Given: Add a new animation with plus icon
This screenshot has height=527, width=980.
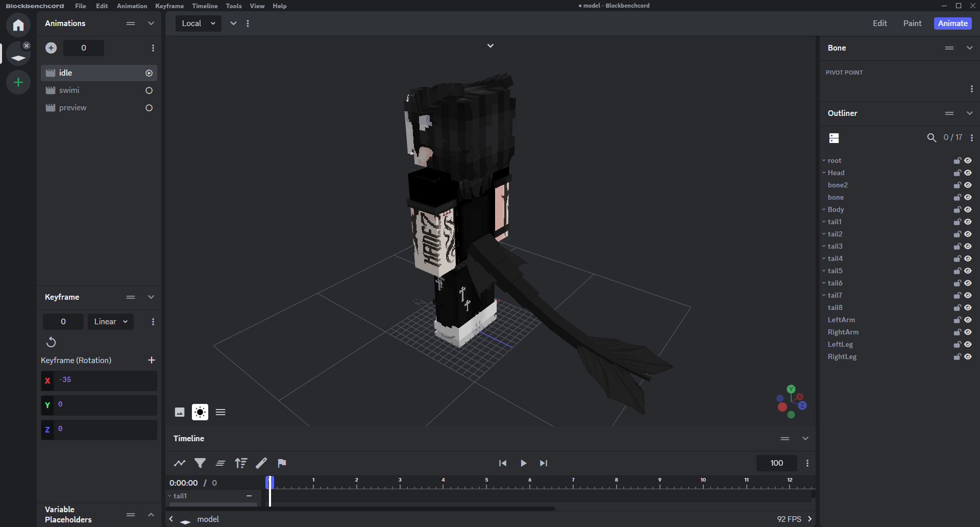Looking at the screenshot, I should point(51,48).
